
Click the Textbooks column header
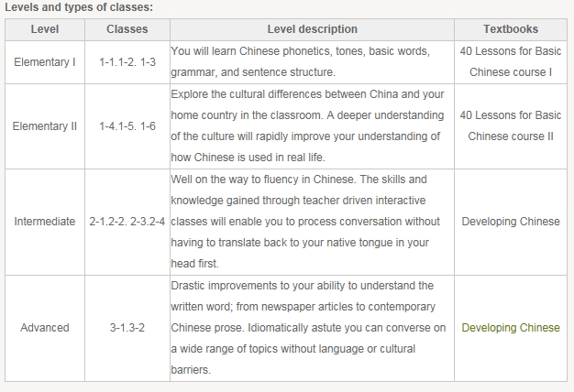[x=511, y=29]
